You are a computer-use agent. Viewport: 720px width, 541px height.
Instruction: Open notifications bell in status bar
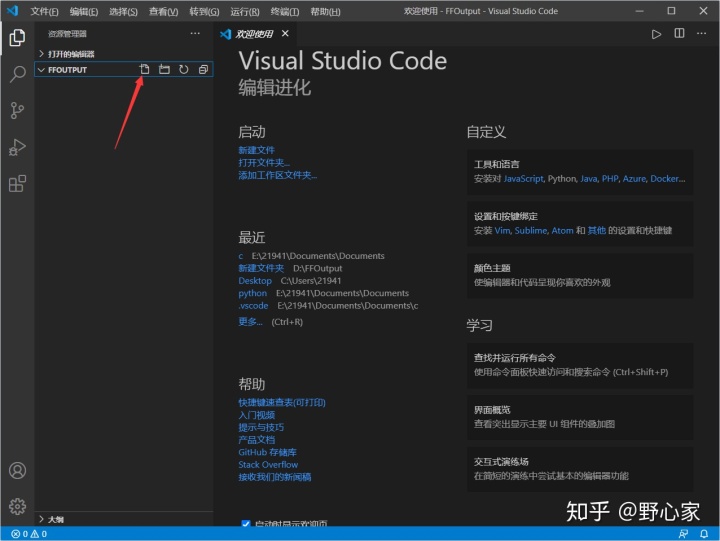pyautogui.click(x=704, y=534)
